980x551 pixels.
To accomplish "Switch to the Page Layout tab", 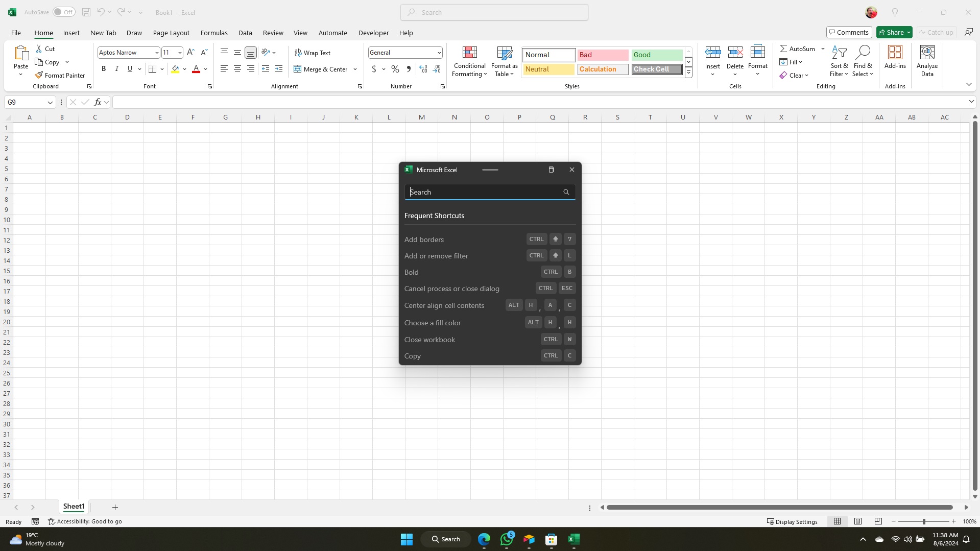I will 171,33.
